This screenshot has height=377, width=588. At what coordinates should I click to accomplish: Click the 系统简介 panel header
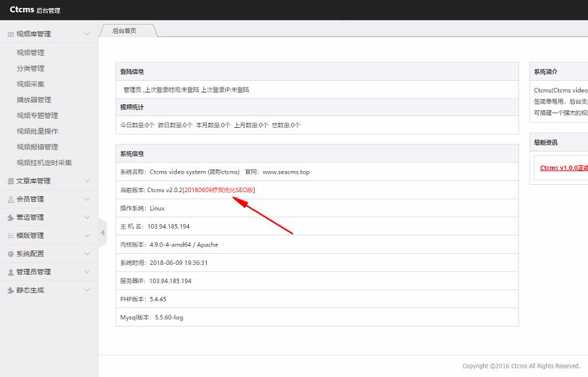pos(559,71)
